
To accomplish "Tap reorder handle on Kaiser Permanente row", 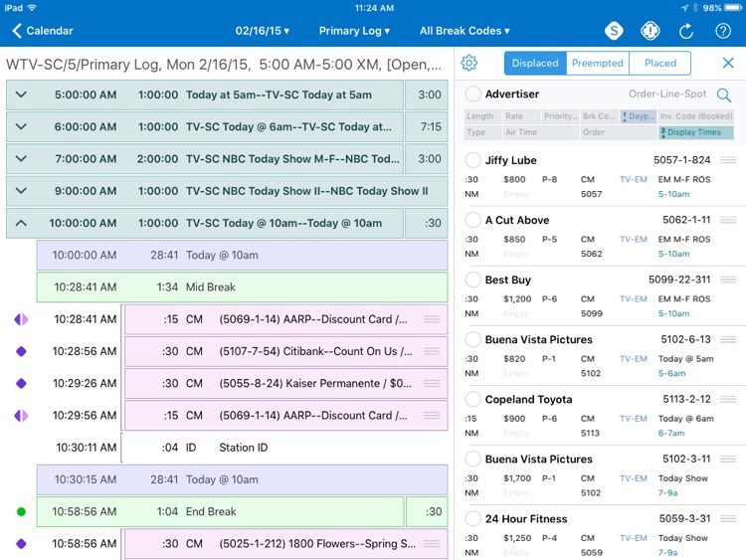I will [432, 383].
